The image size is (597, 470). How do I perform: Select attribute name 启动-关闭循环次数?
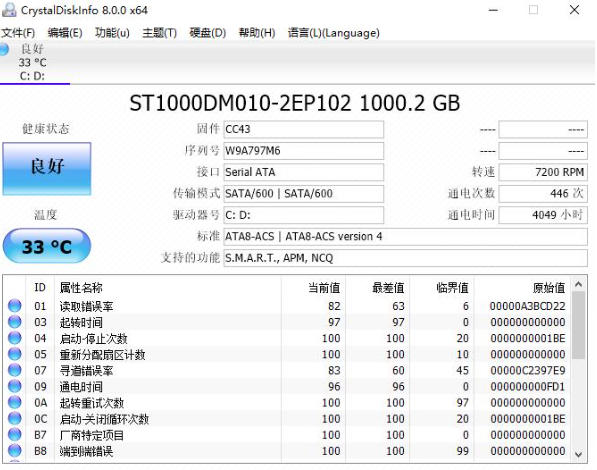(x=104, y=419)
